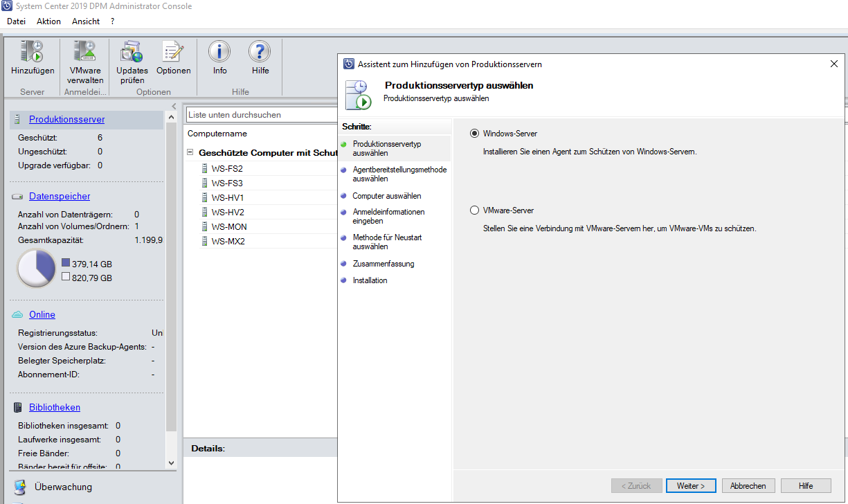This screenshot has height=504, width=848.
Task: Collapse the left navigation pane arrow
Action: (x=174, y=106)
